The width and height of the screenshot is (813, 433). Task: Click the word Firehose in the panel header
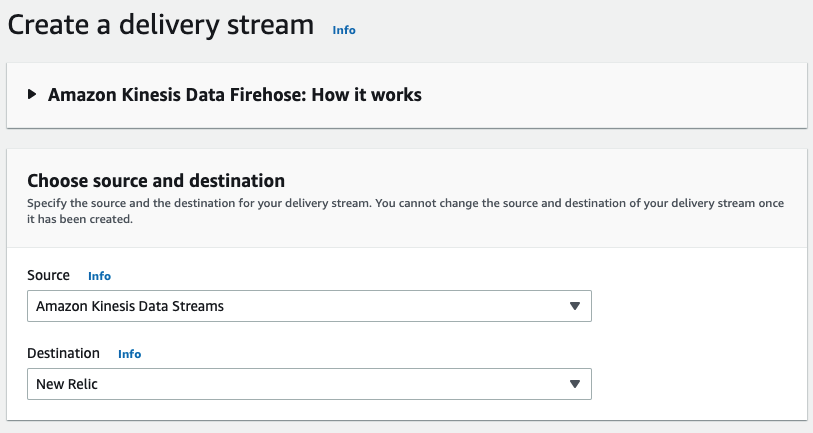click(x=266, y=95)
